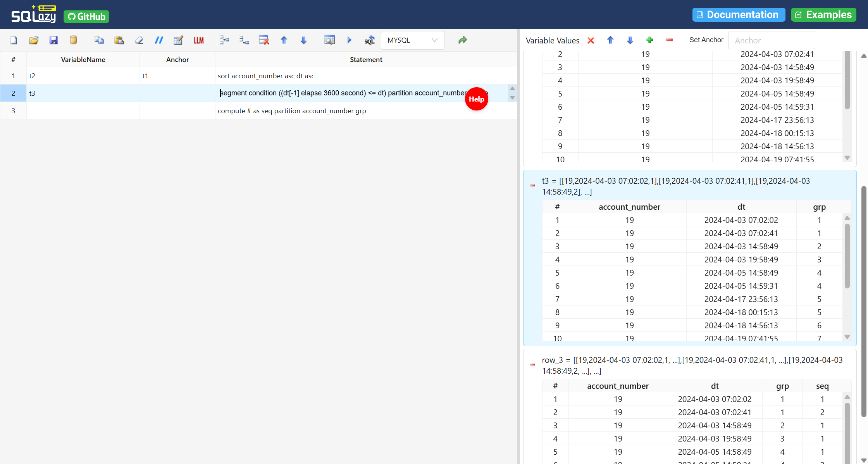Paste with the clipboard icon
868x464 pixels.
119,40
